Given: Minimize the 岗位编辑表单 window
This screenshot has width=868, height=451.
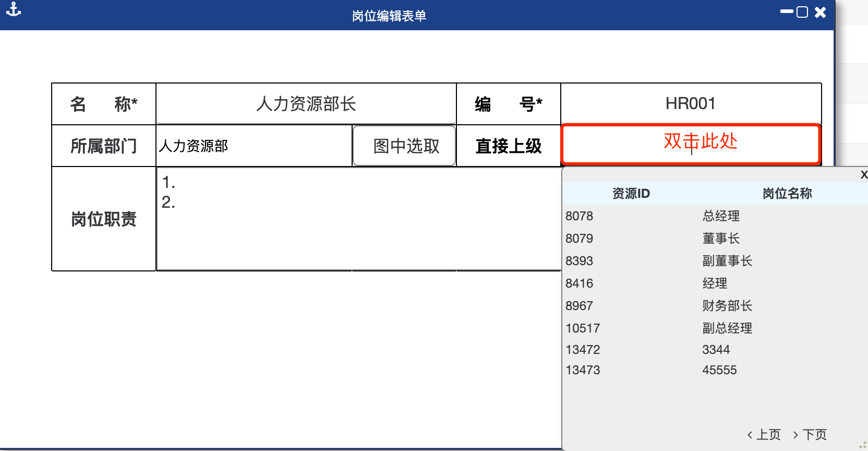Looking at the screenshot, I should (786, 11).
